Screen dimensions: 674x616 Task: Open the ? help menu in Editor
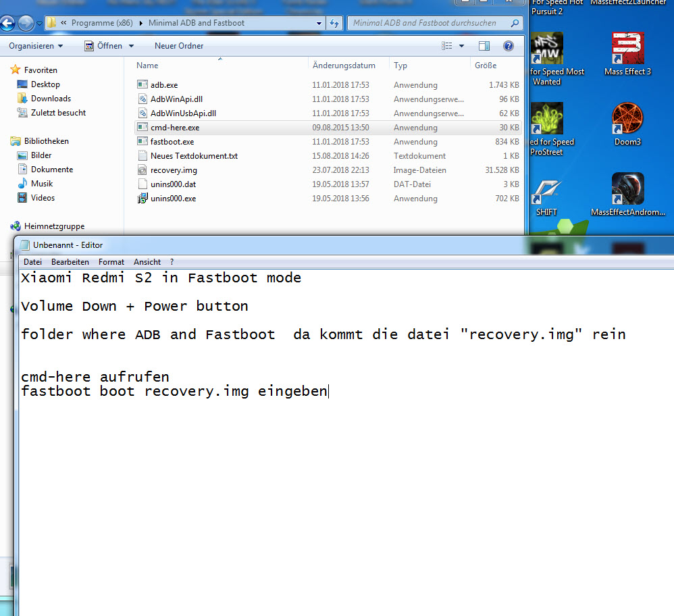(x=172, y=262)
